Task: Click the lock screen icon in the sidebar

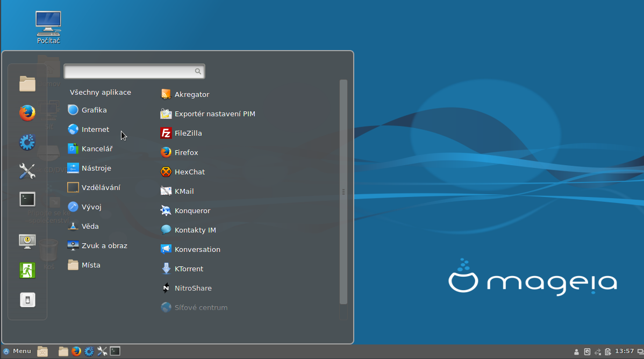Action: tap(27, 241)
